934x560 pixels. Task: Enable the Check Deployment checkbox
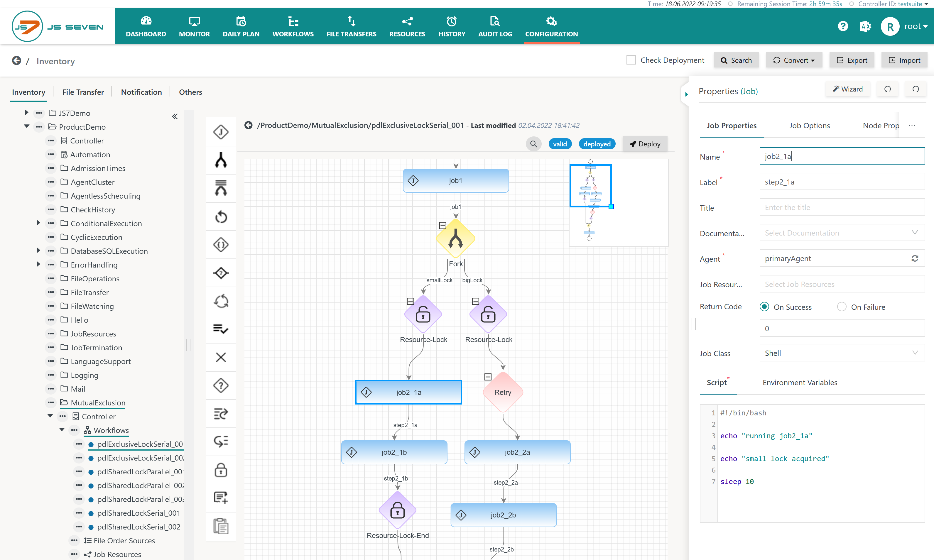pos(631,60)
